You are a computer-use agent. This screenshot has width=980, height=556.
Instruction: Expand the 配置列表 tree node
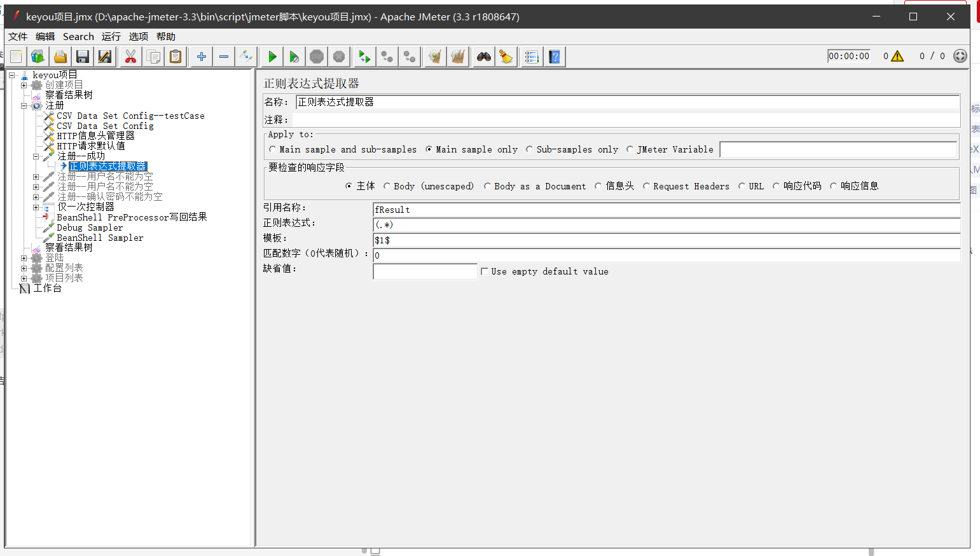(x=24, y=268)
